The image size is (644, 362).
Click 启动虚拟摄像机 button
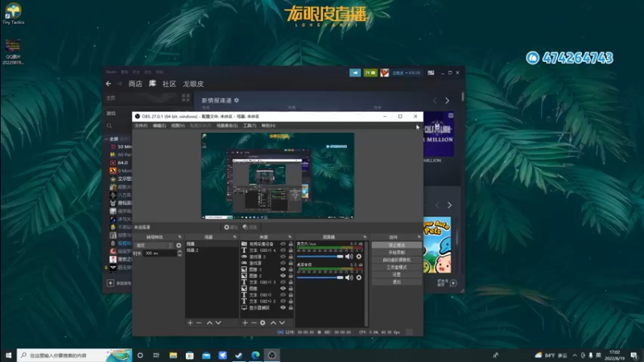(396, 260)
